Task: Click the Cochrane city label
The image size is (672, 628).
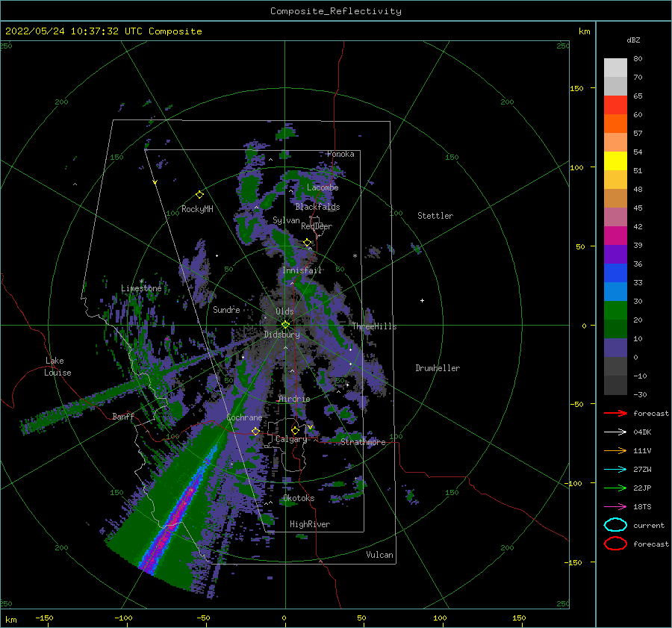Action: 244,417
